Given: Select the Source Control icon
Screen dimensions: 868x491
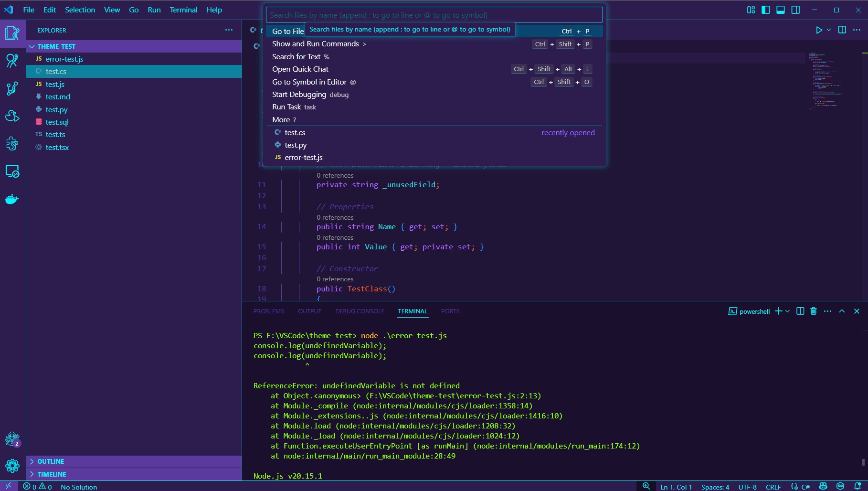Looking at the screenshot, I should click(12, 88).
